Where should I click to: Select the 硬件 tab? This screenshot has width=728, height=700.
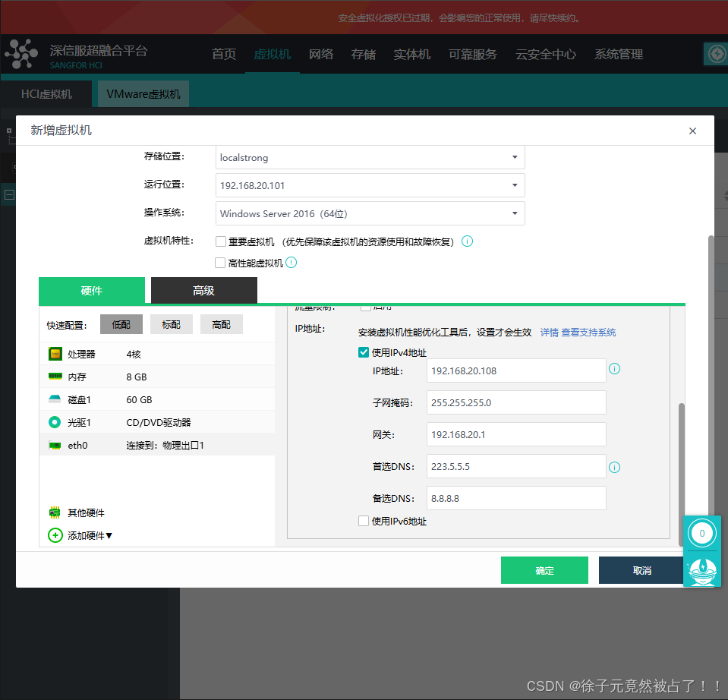pos(91,291)
